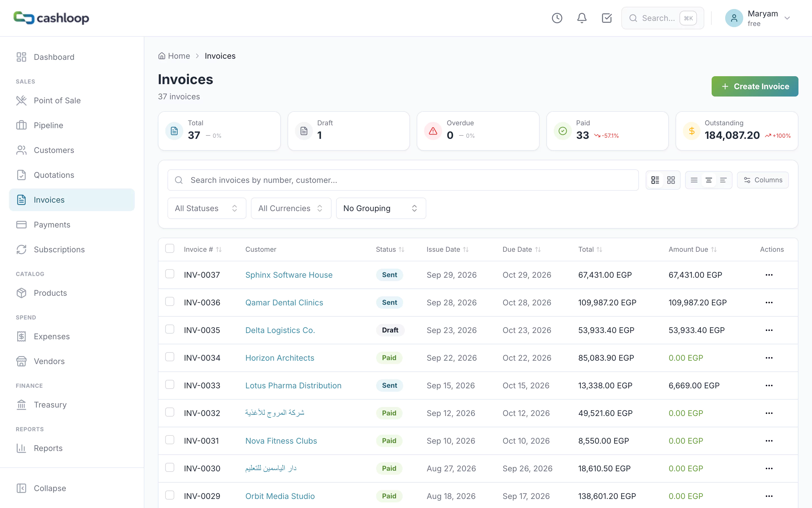Open the recent activity clock icon
This screenshot has width=812, height=508.
pos(557,18)
